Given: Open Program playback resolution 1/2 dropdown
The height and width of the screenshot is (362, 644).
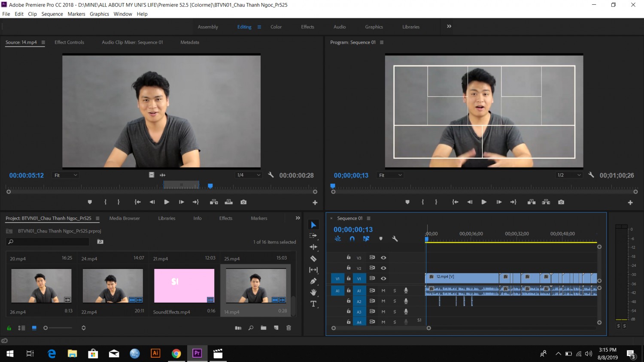Looking at the screenshot, I should 569,175.
